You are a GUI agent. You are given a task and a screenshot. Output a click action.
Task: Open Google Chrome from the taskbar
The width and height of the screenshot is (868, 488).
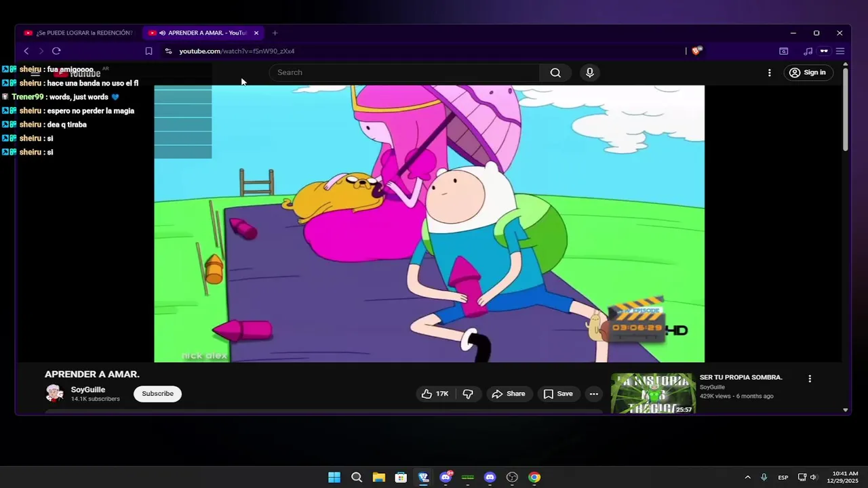[x=534, y=477]
